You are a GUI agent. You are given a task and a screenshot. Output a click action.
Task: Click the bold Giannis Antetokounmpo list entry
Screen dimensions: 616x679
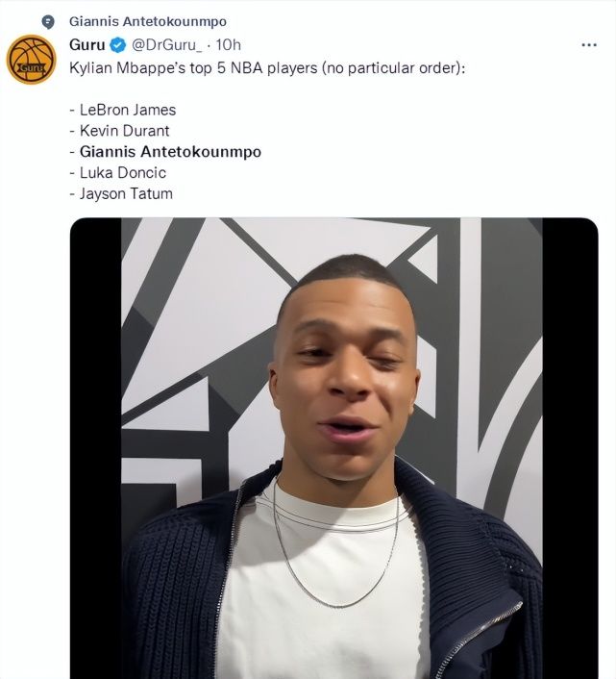pos(165,152)
